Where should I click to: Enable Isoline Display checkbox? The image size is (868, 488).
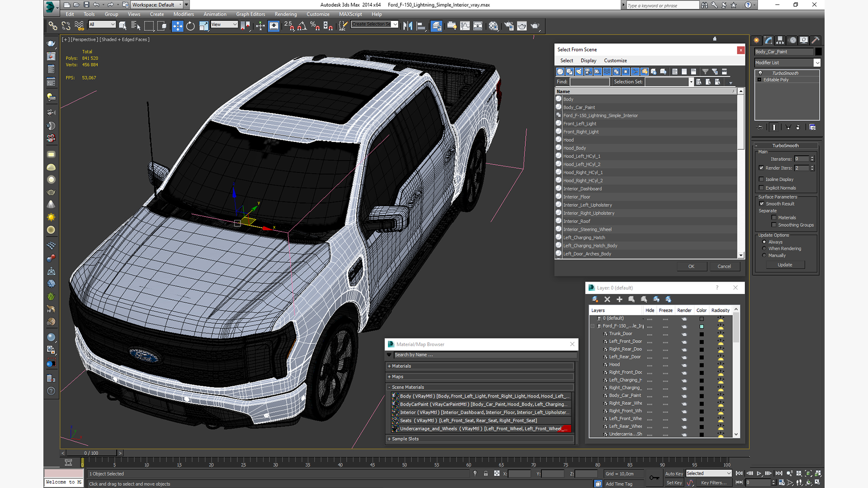coord(761,179)
